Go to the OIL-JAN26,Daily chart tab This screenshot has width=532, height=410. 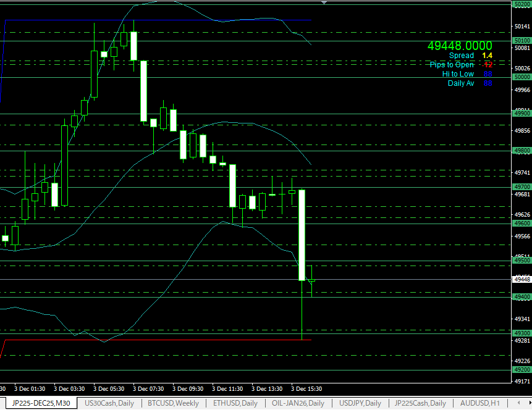298,403
